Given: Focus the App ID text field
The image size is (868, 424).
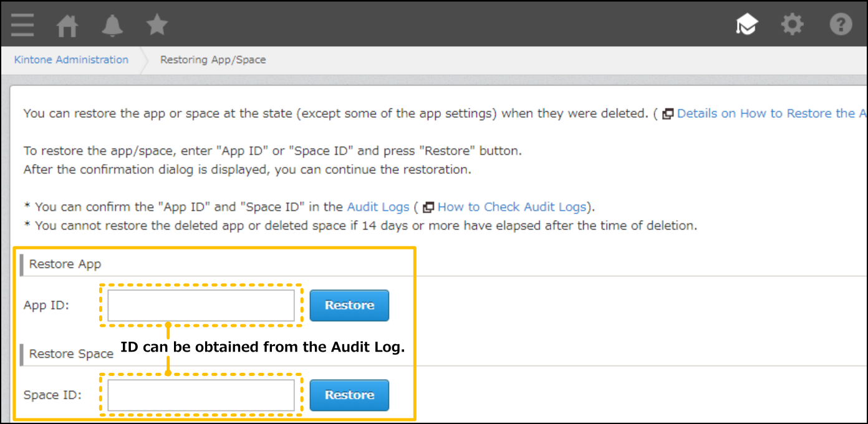Looking at the screenshot, I should [x=201, y=306].
